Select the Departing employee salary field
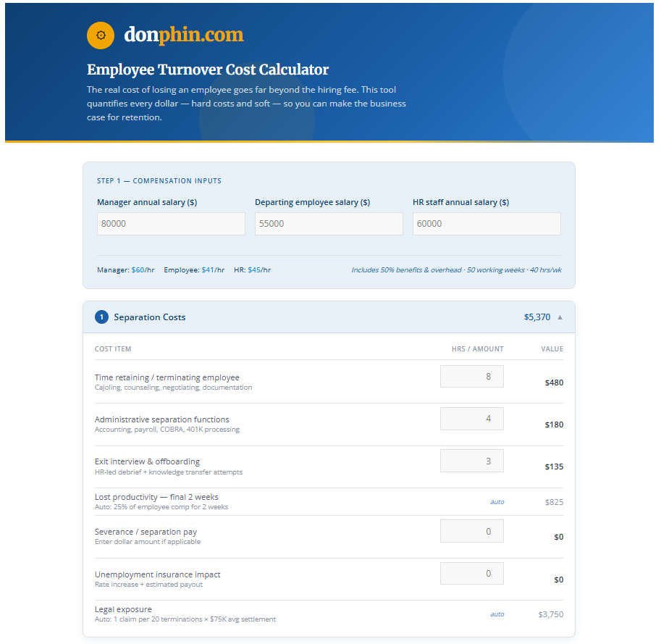The width and height of the screenshot is (661, 644). pyautogui.click(x=329, y=224)
